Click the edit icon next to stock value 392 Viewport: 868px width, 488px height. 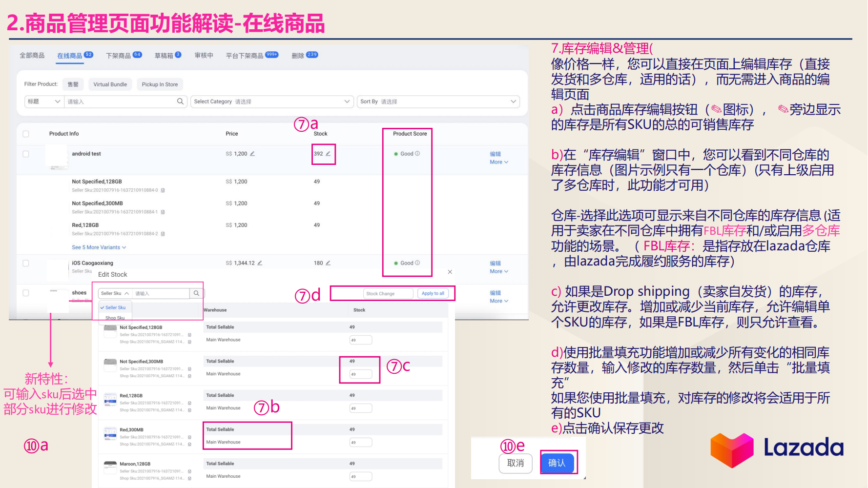(x=328, y=153)
